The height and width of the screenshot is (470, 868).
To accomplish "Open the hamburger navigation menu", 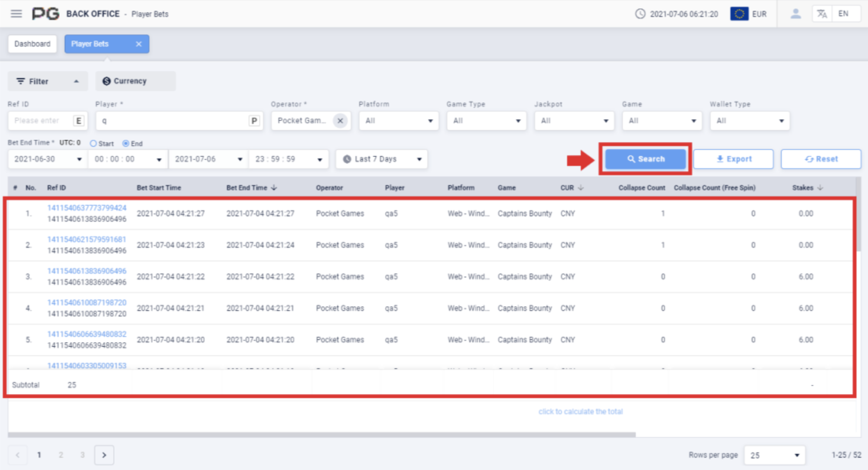I will click(x=17, y=14).
